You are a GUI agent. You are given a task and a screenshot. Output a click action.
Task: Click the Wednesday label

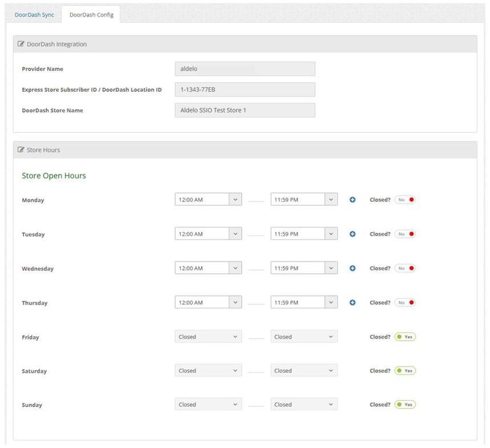[x=38, y=269]
